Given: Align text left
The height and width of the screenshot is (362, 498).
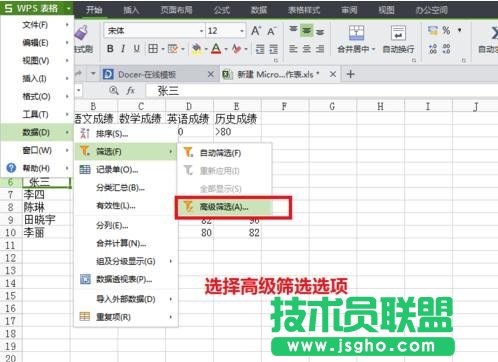Looking at the screenshot, I should pos(293,49).
